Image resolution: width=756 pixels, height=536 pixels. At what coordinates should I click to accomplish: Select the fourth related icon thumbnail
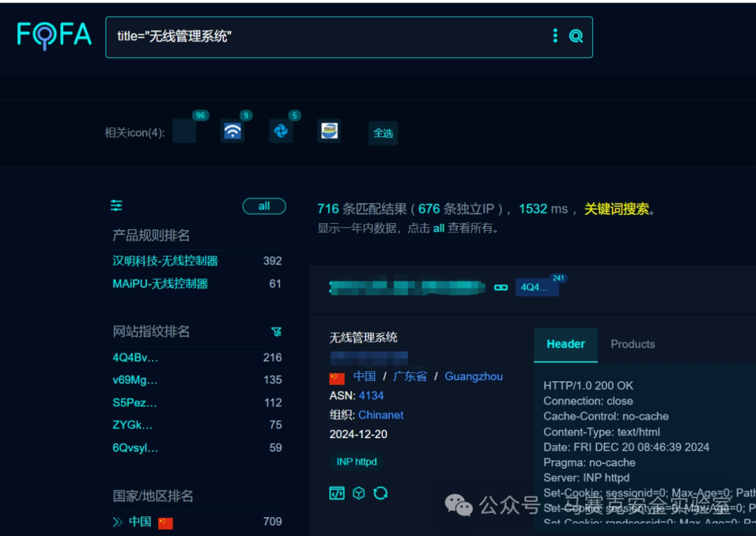[x=329, y=131]
